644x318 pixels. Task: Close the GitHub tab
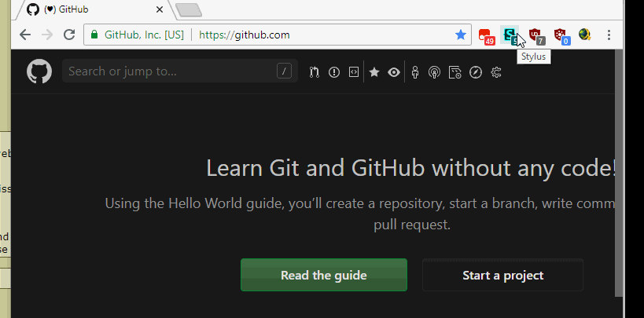click(160, 9)
